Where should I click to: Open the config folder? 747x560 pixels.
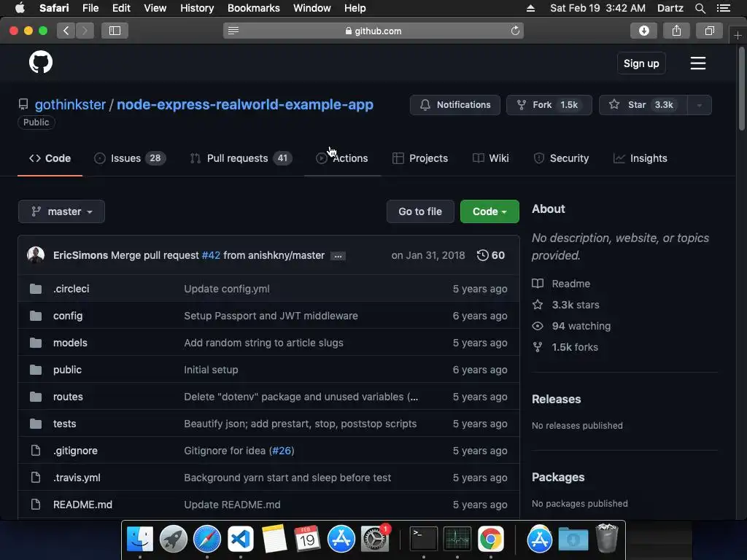(68, 316)
